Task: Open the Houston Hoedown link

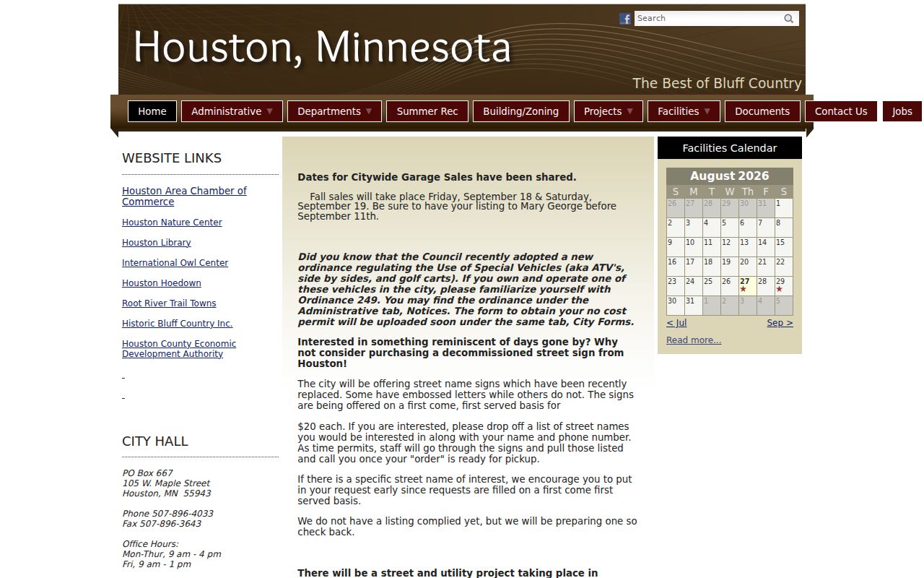Action: coord(162,283)
